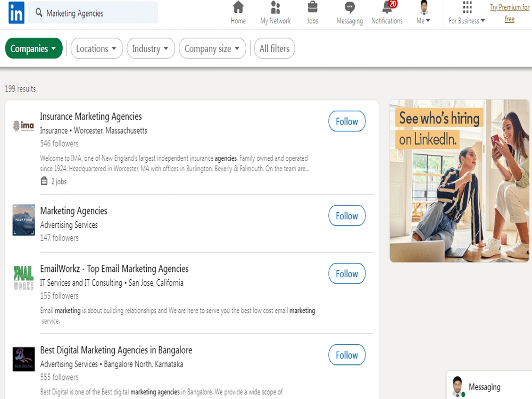Click the LinkedIn logo
This screenshot has width=532, height=399.
click(x=16, y=13)
